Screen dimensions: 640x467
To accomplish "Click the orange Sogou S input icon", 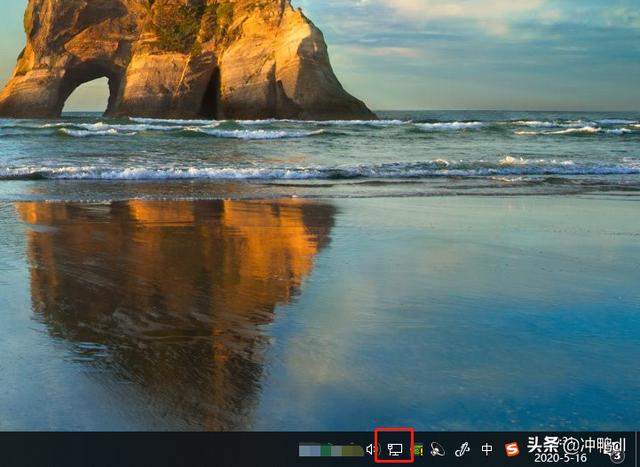I will click(x=512, y=450).
